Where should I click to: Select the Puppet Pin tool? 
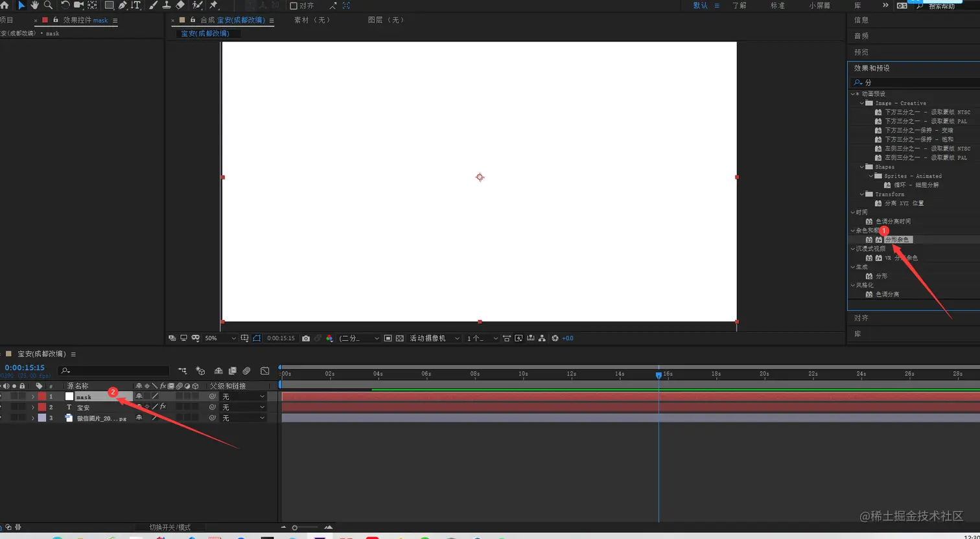pos(214,5)
